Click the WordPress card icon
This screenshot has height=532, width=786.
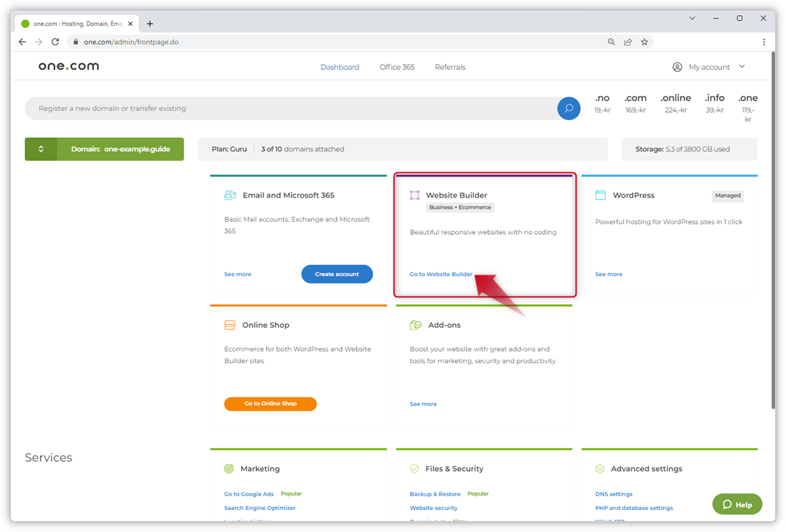tap(600, 196)
